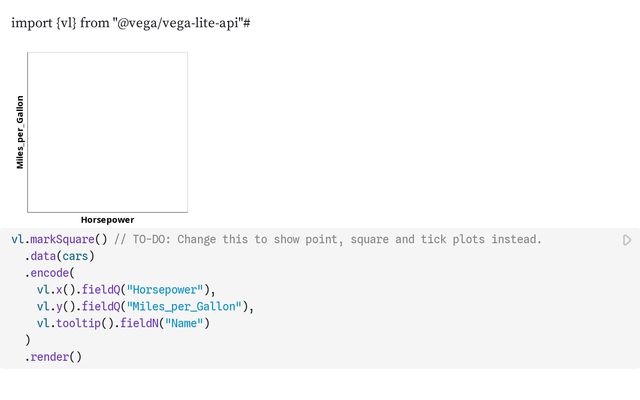Click the lone closing parenthesis line

click(x=28, y=340)
